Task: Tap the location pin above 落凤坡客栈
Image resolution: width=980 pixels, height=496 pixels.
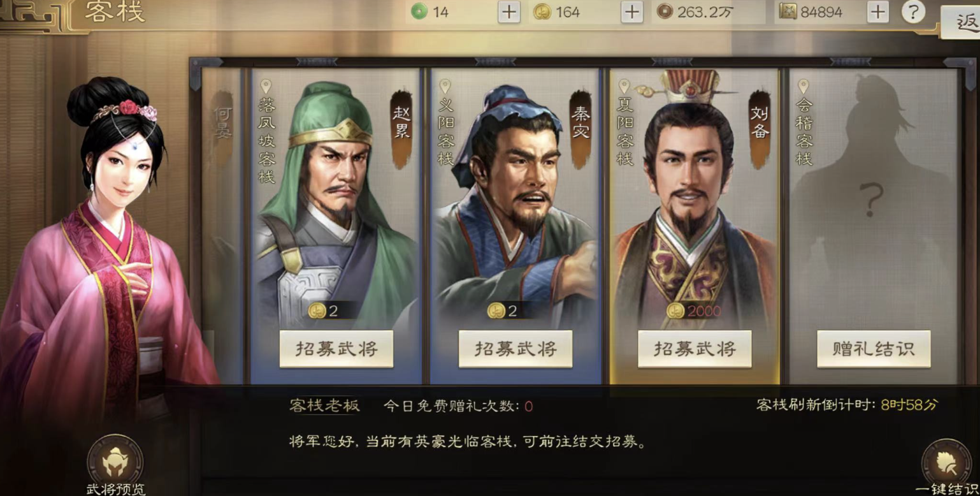Action: [x=266, y=87]
